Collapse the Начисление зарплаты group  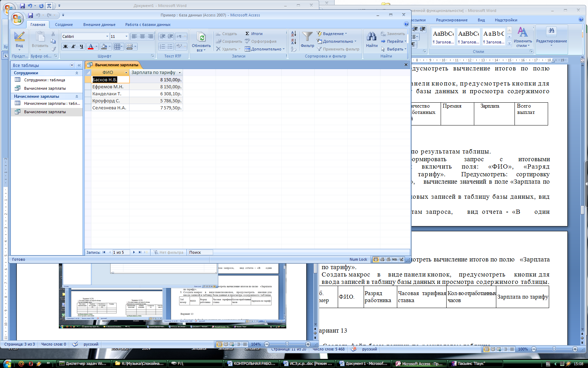[77, 96]
